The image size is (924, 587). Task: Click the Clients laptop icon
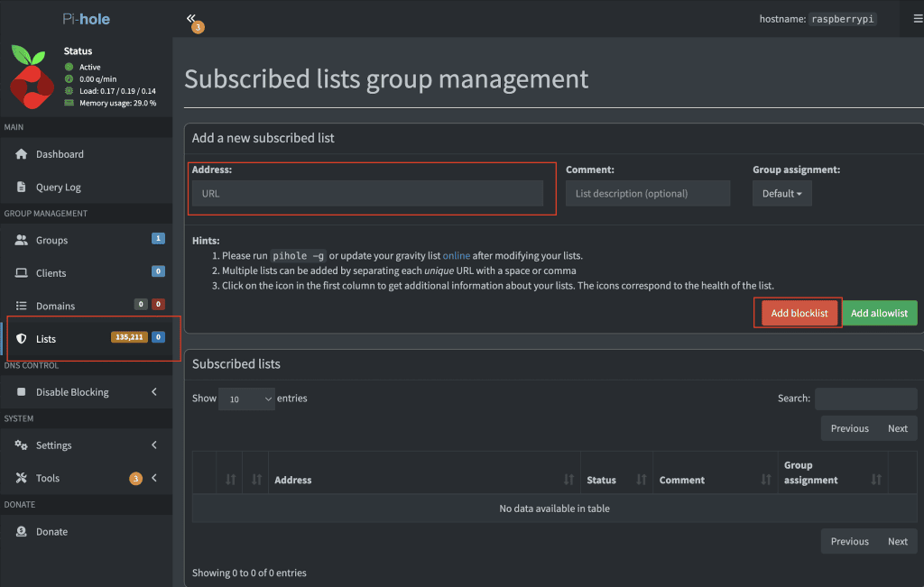coord(22,273)
